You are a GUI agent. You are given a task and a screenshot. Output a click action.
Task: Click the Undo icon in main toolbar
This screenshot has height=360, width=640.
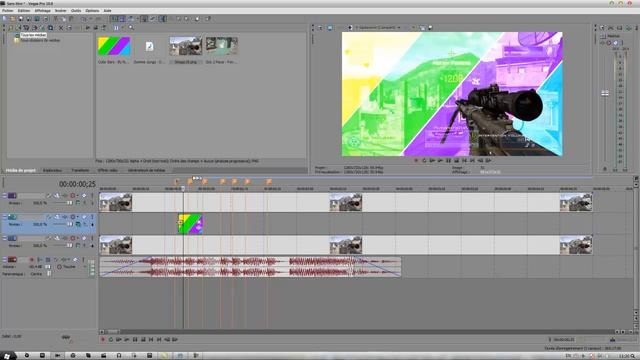tap(84, 19)
